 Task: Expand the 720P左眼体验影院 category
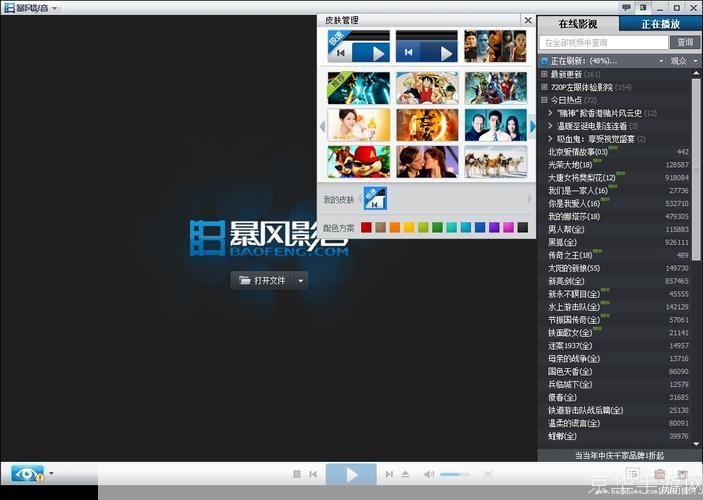pyautogui.click(x=544, y=87)
